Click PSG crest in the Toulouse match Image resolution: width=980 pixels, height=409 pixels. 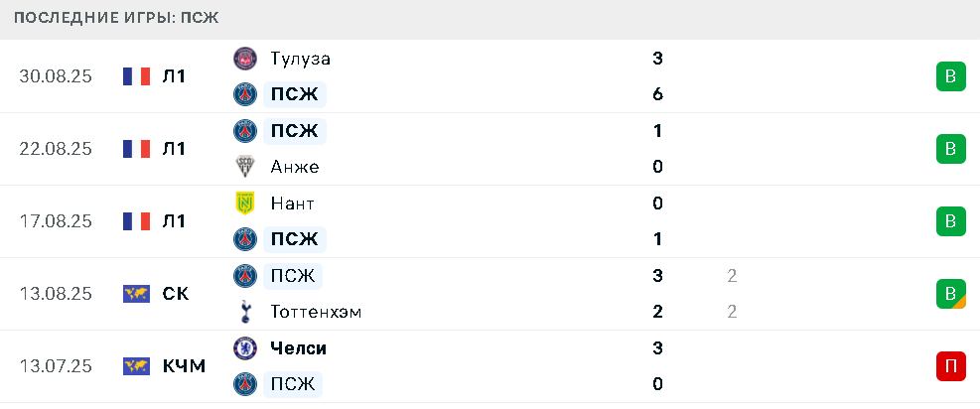[x=245, y=94]
